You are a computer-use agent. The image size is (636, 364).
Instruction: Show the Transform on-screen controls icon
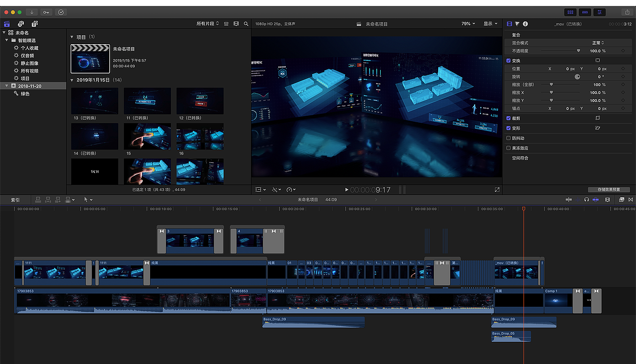tap(598, 61)
